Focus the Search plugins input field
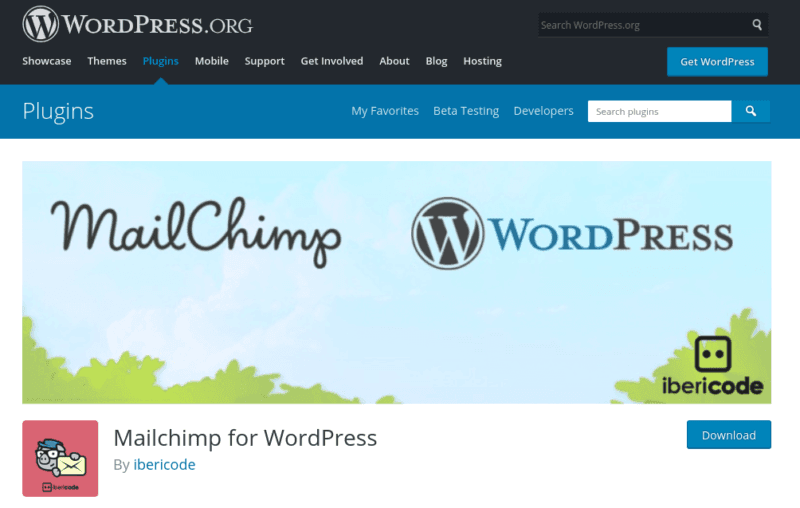Image resolution: width=800 pixels, height=508 pixels. tap(659, 111)
